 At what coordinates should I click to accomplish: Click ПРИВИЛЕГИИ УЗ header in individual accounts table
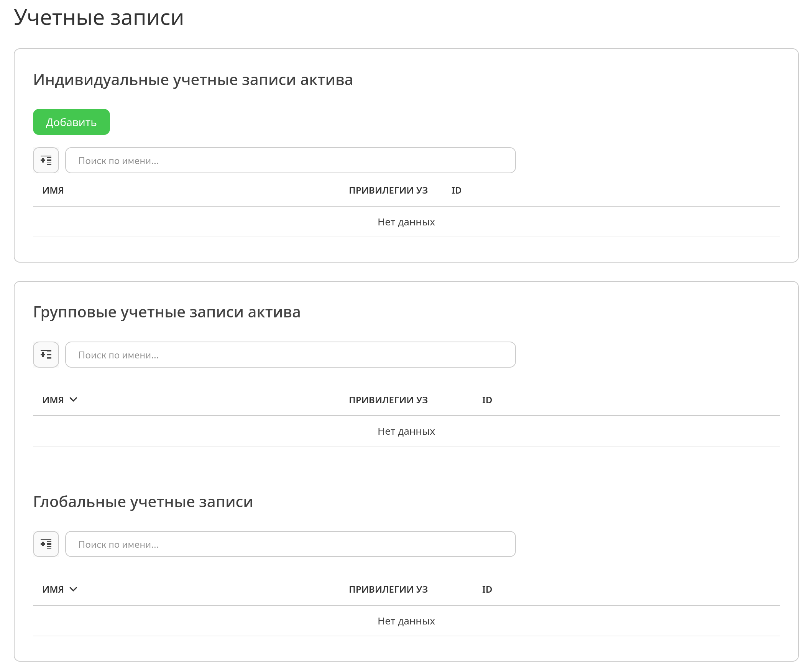click(x=388, y=190)
